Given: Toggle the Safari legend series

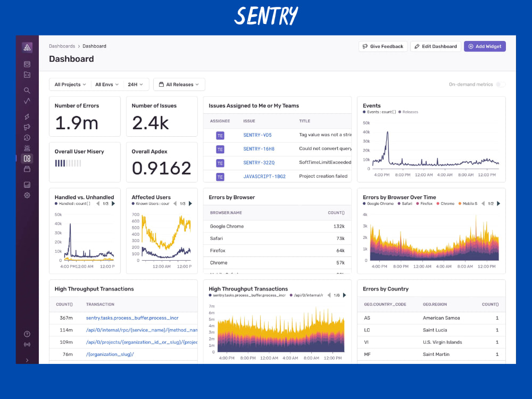Looking at the screenshot, I should coord(405,204).
